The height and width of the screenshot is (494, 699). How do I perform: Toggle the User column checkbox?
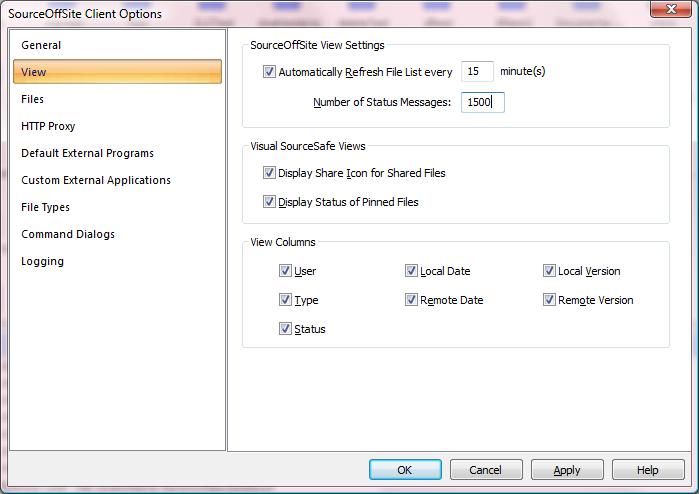pos(286,271)
